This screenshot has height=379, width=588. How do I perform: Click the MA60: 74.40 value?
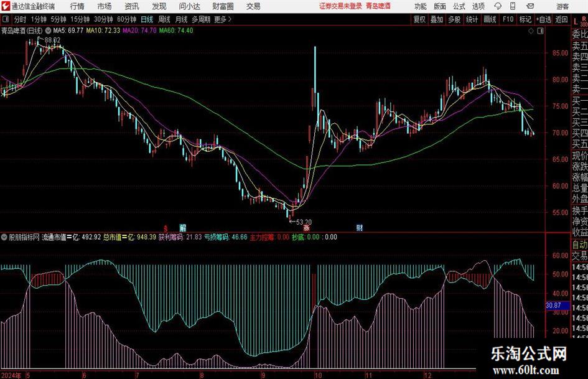(176, 30)
